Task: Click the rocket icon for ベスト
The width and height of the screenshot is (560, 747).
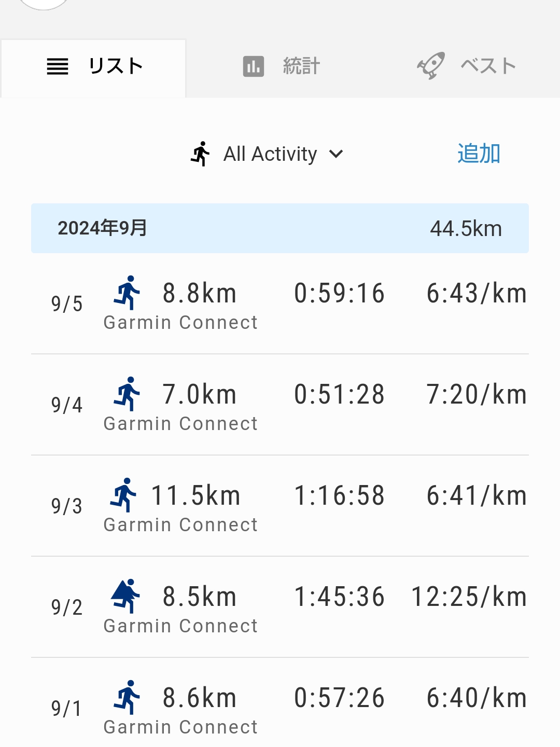Action: [431, 66]
